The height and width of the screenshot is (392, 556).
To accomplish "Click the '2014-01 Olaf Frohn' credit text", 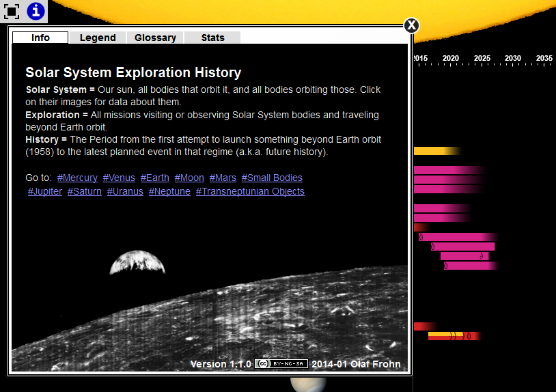I will (x=356, y=364).
